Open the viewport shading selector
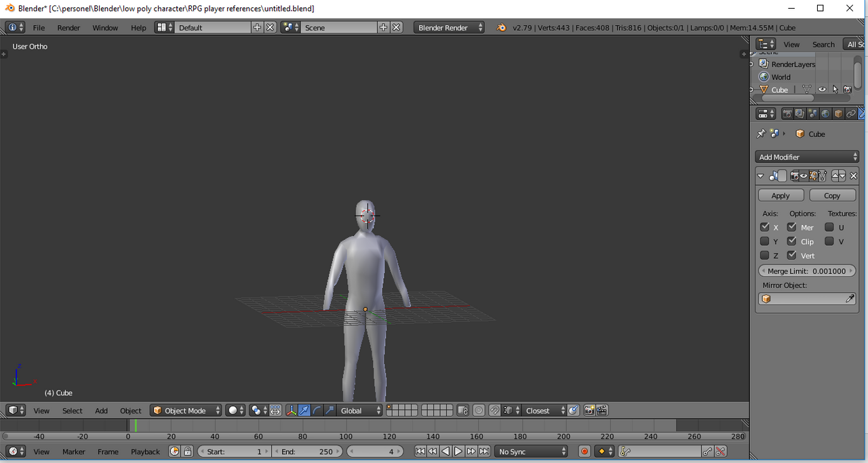This screenshot has height=463, width=868. tap(235, 411)
